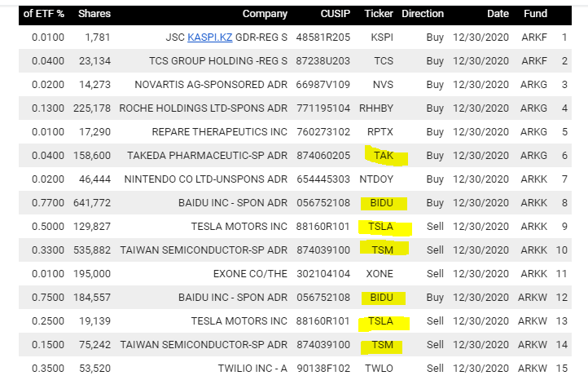This screenshot has height=380, width=588.
Task: Select highlighted BIDU ticker in ARKK row
Action: pyautogui.click(x=382, y=203)
